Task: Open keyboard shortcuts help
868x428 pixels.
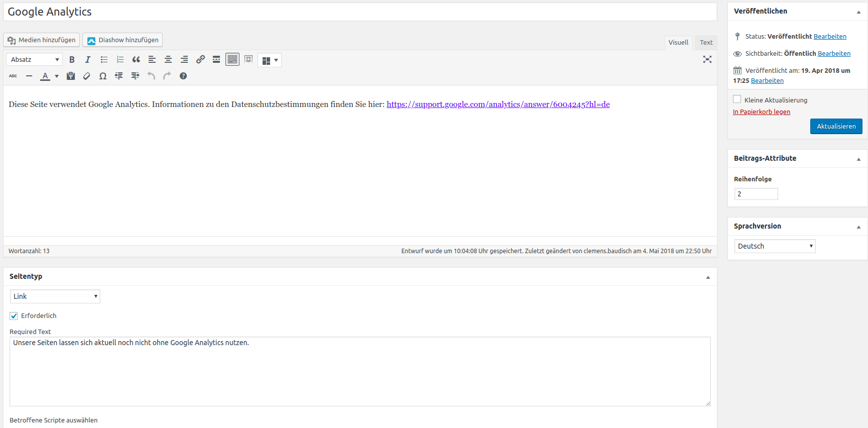Action: [x=183, y=76]
